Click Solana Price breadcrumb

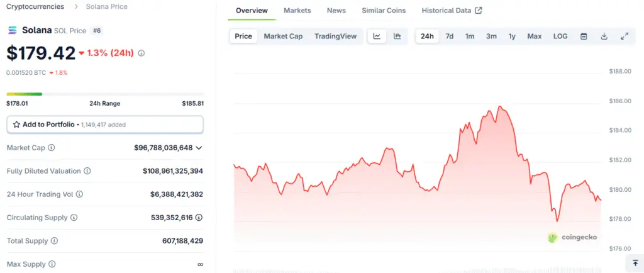click(x=107, y=6)
